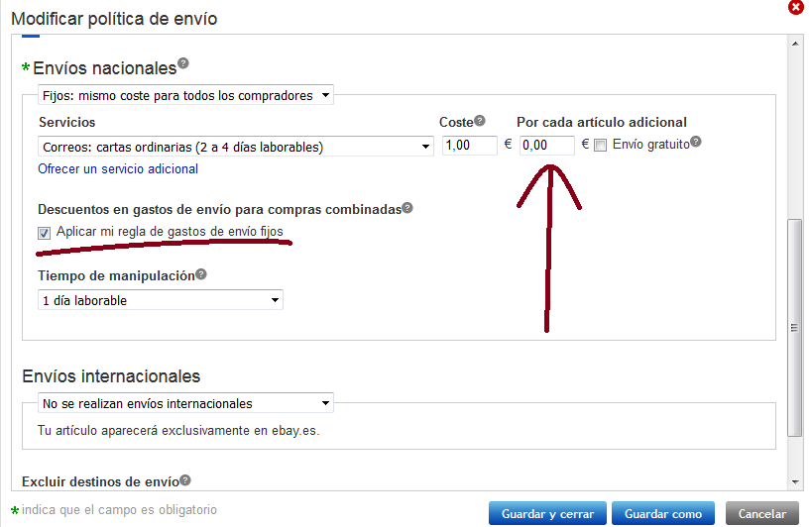The image size is (812, 527).
Task: Click the additional item cost field showing 0,00
Action: pyautogui.click(x=547, y=146)
